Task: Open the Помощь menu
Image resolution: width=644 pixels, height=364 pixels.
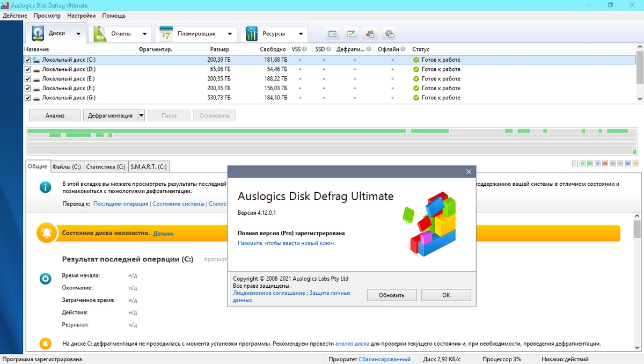Action: point(114,16)
